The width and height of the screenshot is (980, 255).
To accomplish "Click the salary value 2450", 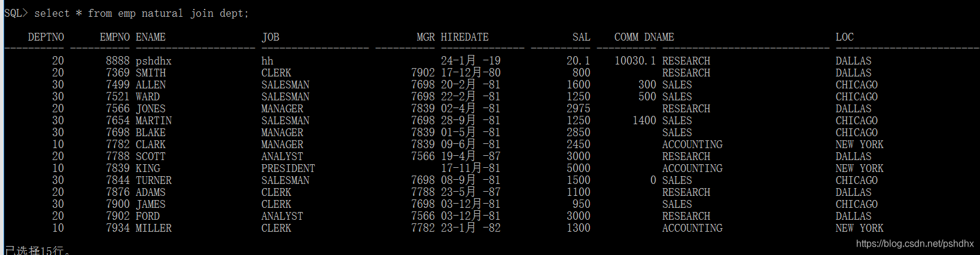I will [x=579, y=145].
